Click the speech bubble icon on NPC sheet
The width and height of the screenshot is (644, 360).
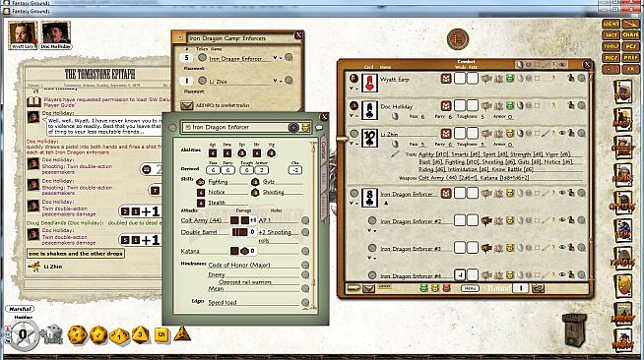tap(319, 128)
